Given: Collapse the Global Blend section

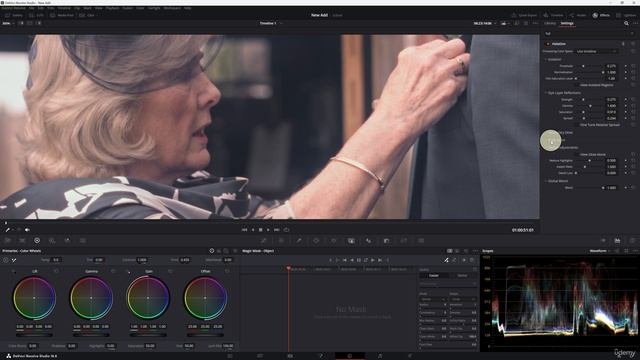Looking at the screenshot, I should [x=546, y=181].
